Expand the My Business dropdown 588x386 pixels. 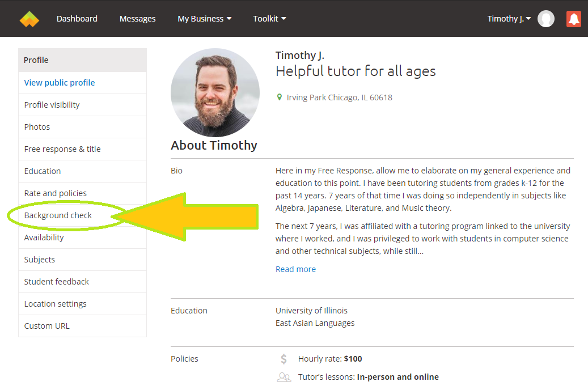coord(204,19)
